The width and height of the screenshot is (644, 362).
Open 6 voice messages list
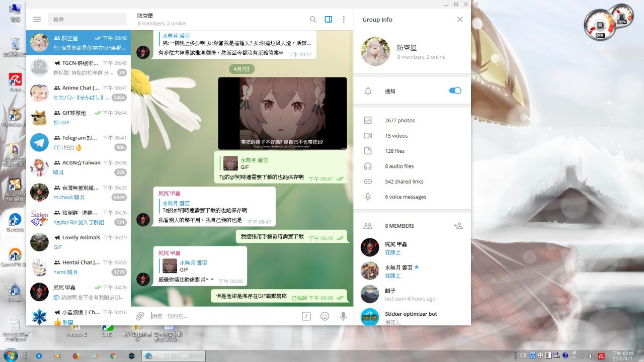click(x=405, y=197)
